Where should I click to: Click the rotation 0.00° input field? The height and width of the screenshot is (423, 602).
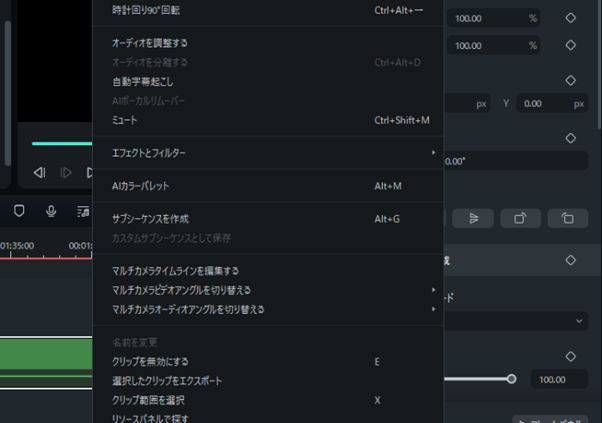[x=516, y=161]
